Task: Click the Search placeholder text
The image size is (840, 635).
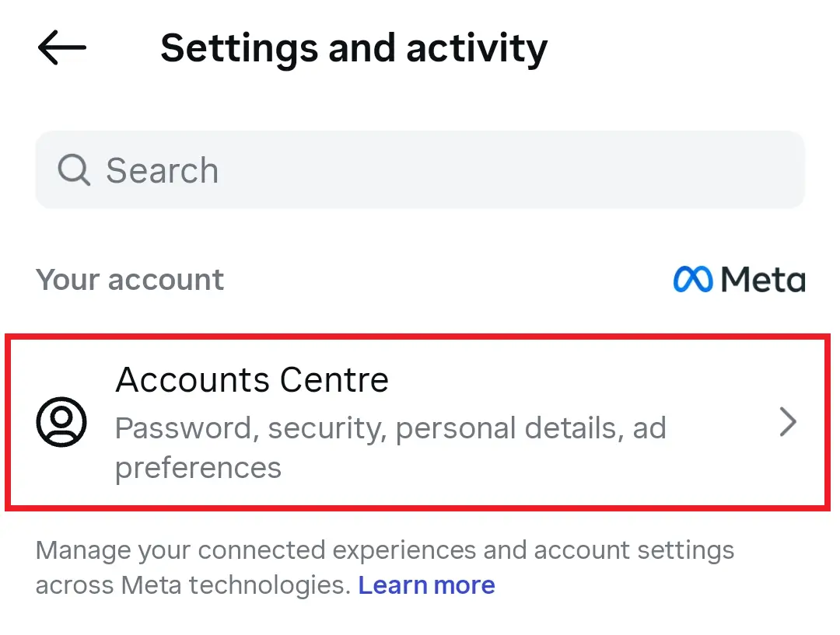Action: (163, 169)
